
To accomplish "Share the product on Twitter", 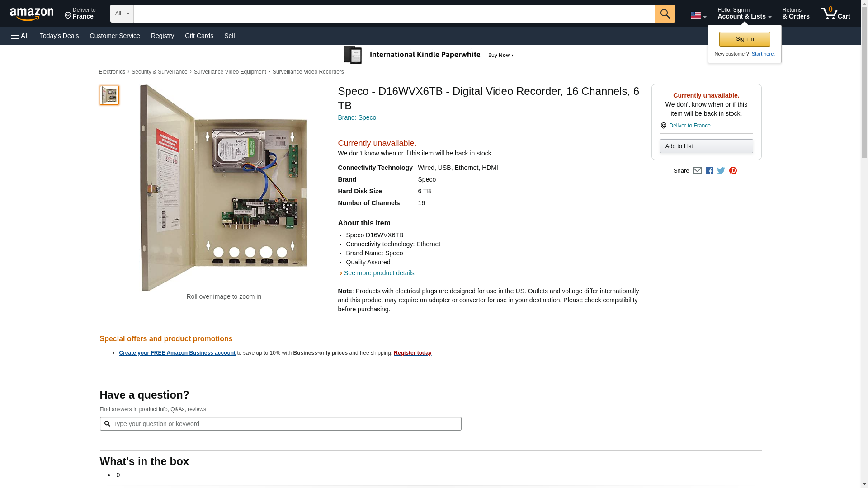I will (721, 171).
